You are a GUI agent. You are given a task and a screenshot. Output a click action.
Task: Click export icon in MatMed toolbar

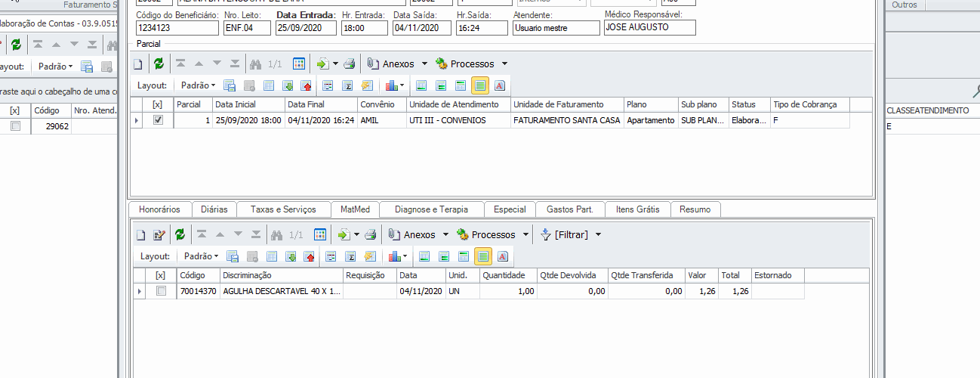[344, 235]
